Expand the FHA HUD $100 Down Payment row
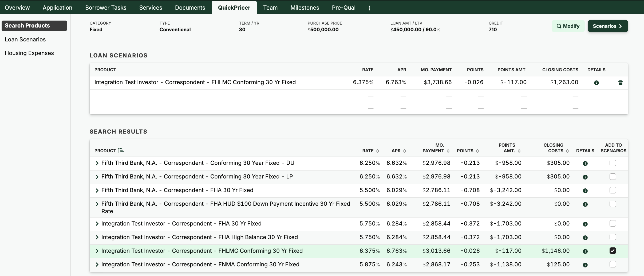 97,204
